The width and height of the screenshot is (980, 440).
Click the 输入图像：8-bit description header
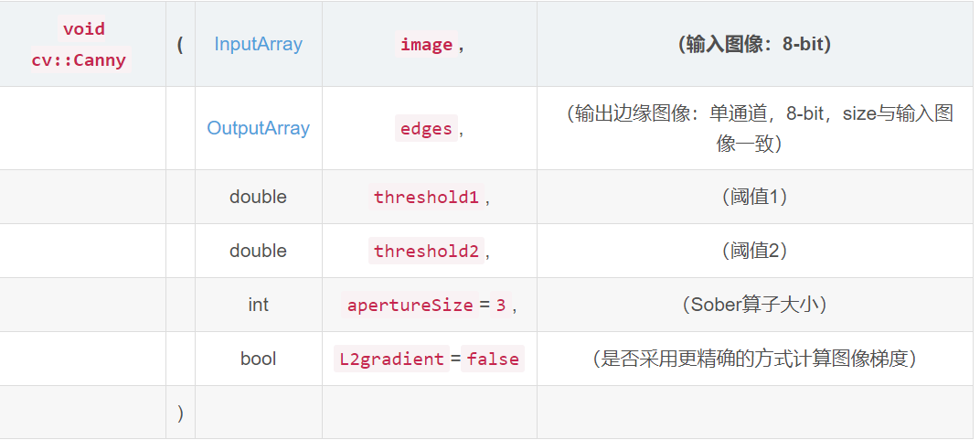pos(754,45)
